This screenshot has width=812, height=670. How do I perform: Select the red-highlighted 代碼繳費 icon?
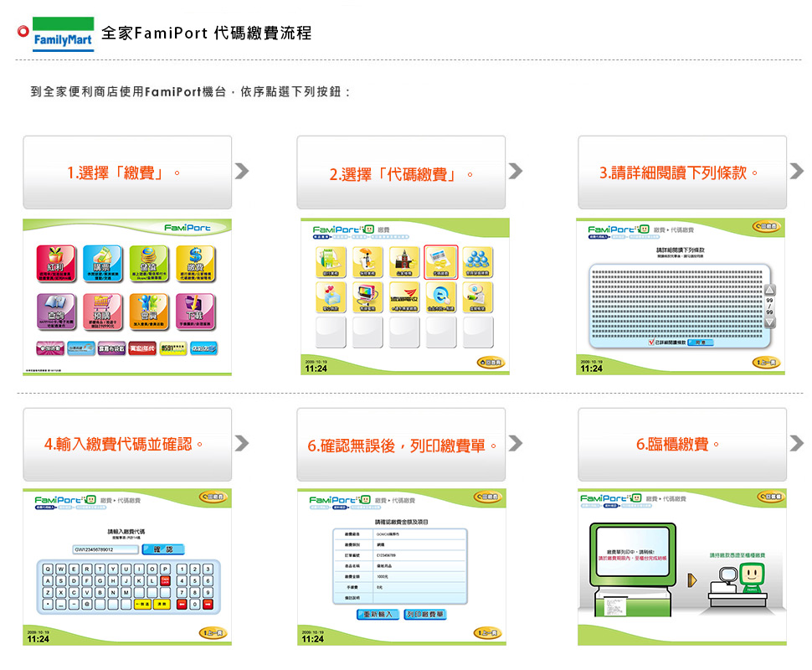442,263
